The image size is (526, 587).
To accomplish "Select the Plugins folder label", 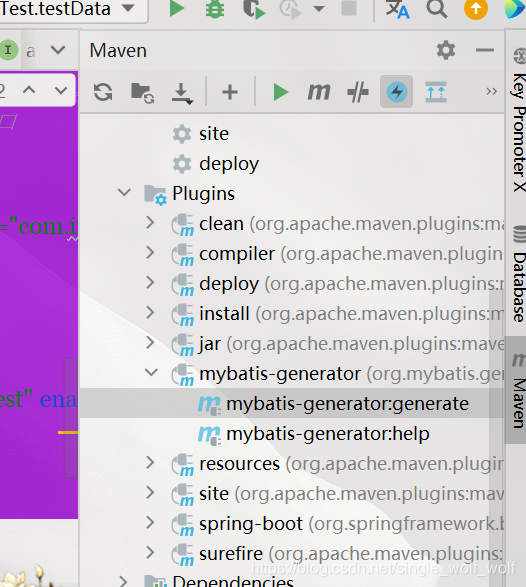I will coord(203,194).
